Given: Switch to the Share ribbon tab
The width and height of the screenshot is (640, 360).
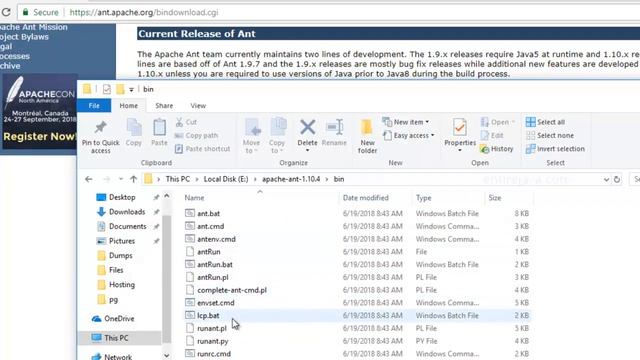Looking at the screenshot, I should pos(164,106).
